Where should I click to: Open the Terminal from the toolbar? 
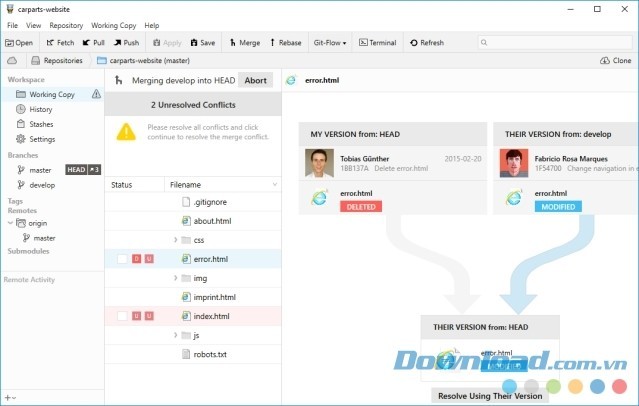coord(364,43)
